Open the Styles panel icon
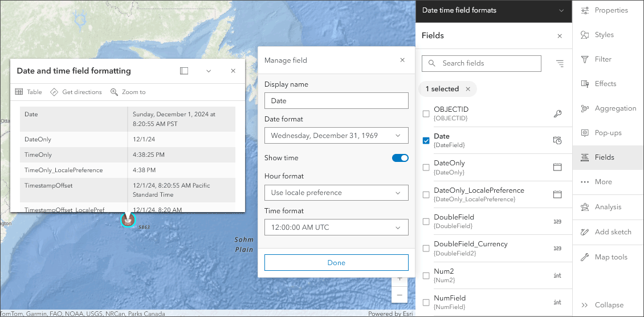644x317 pixels. coord(585,35)
